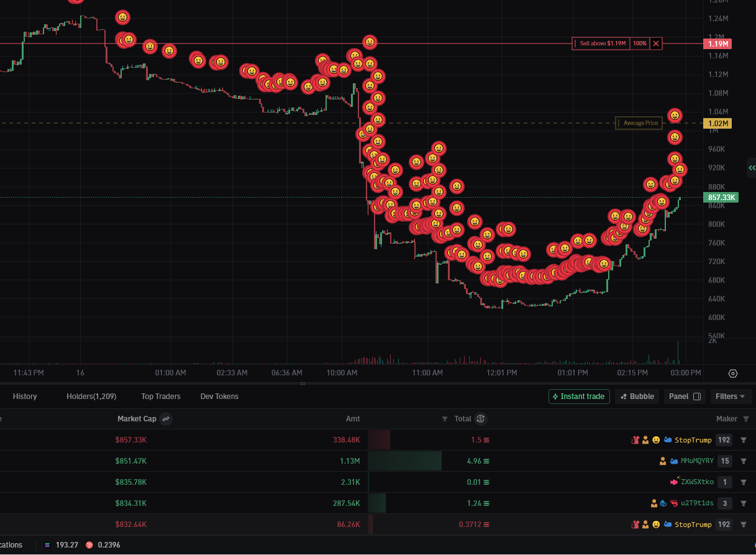This screenshot has width=756, height=555.
Task: Click trade count 1 badge for ZXWSXtko
Action: [725, 482]
